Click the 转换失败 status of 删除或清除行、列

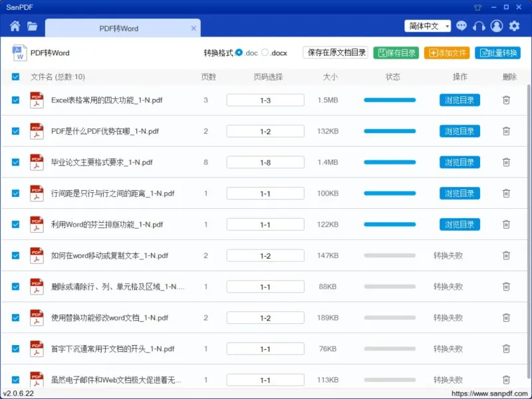(x=448, y=287)
